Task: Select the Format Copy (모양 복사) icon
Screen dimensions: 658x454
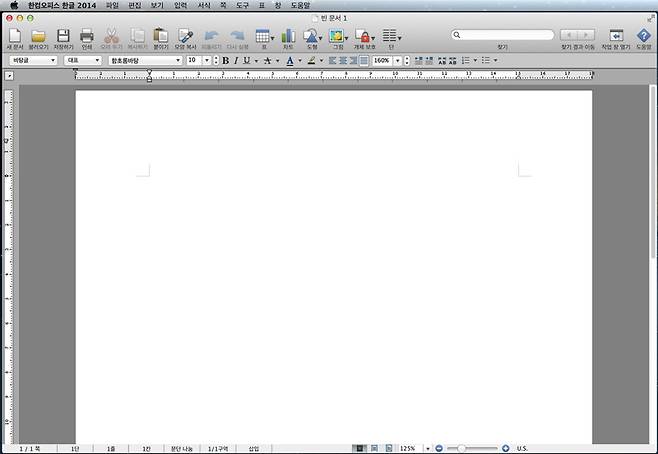Action: pyautogui.click(x=185, y=36)
